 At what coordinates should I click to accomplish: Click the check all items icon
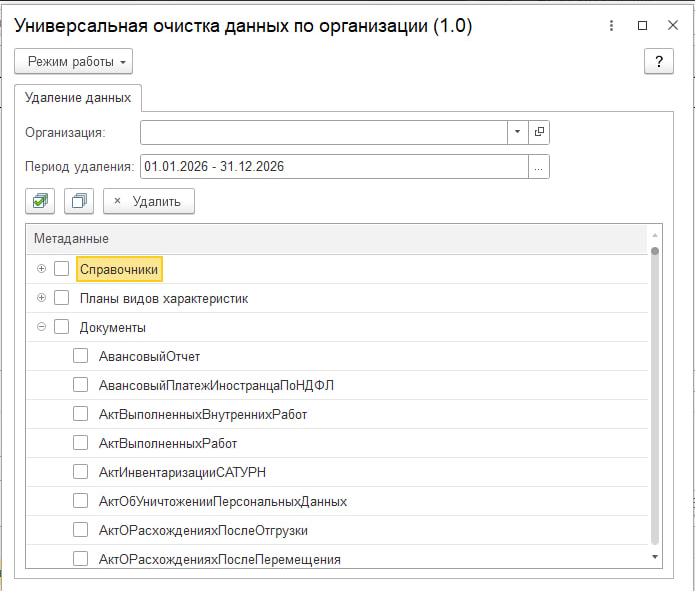point(39,201)
